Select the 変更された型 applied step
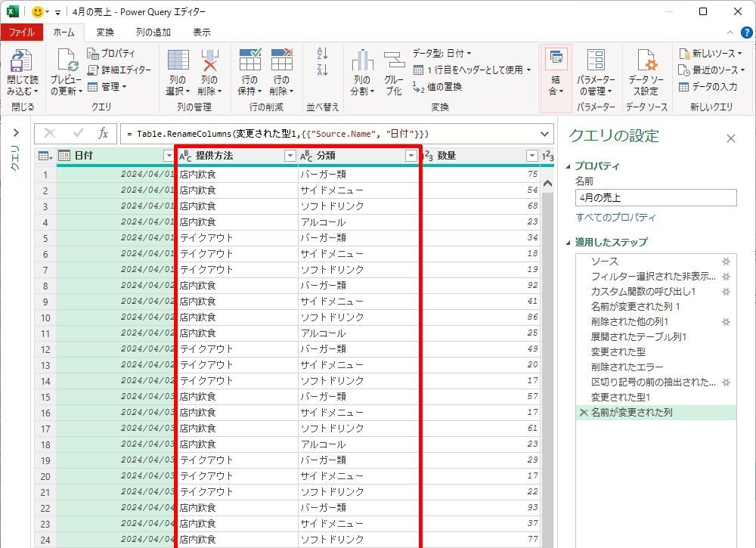This screenshot has width=756, height=548. tap(618, 352)
